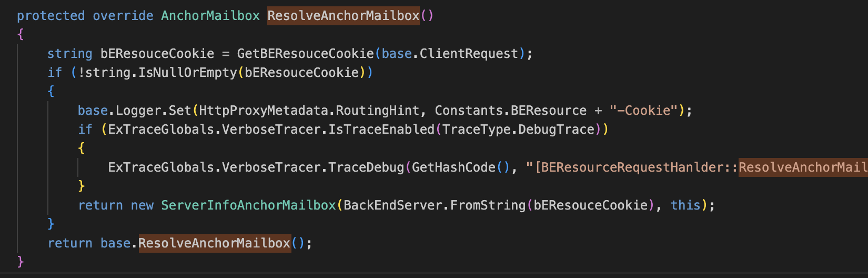Click the "-Cookie" string literal
The image size is (868, 278).
click(643, 111)
